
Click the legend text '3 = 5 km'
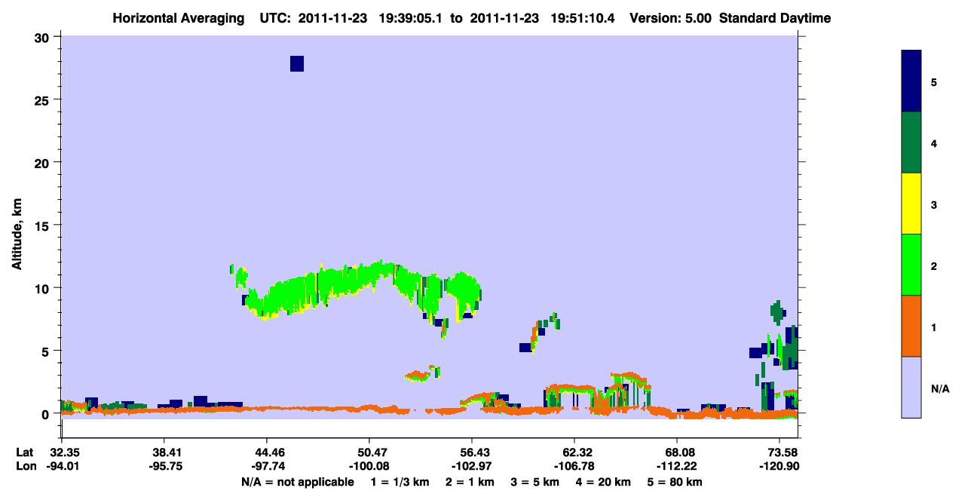coord(536,482)
